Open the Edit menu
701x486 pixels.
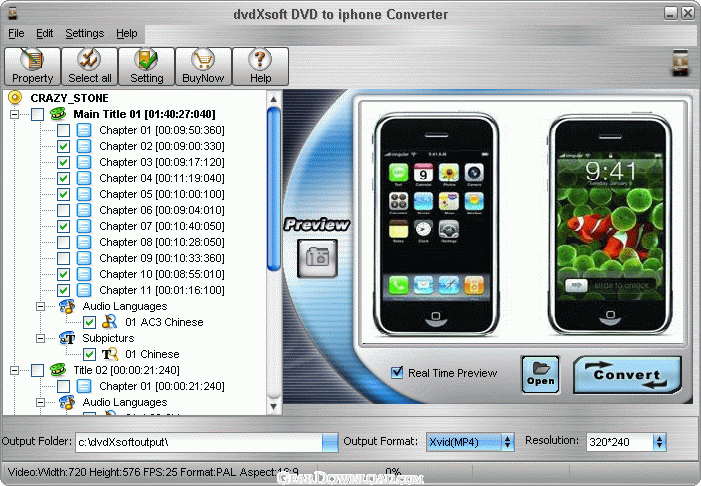pos(44,34)
